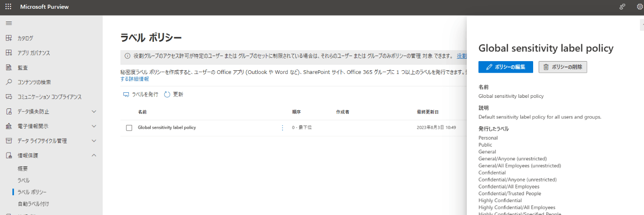This screenshot has height=215, width=644.
Task: Click the ポリシーの削除 button
Action: click(563, 67)
